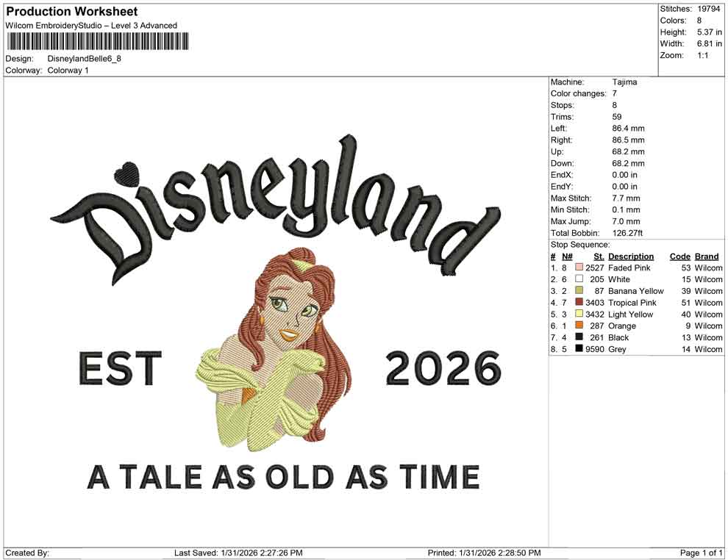This screenshot has height=560, width=728.
Task: Click the 'N#' column header
Action: (567, 256)
